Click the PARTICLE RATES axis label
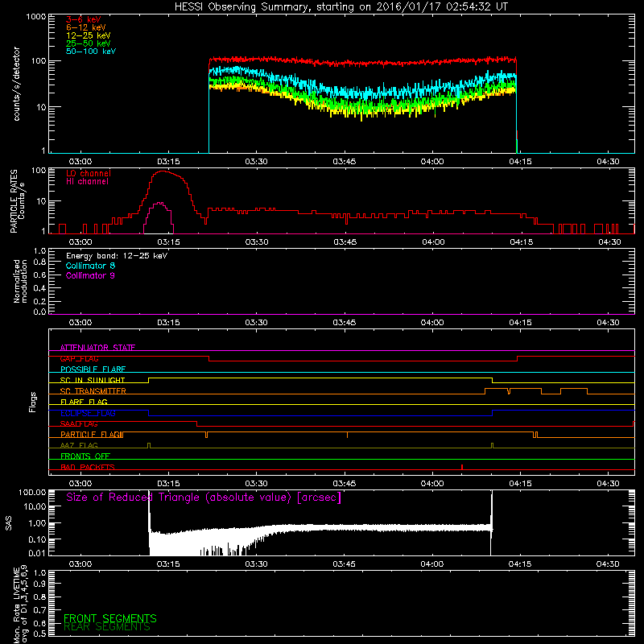644x644 pixels. tap(14, 201)
